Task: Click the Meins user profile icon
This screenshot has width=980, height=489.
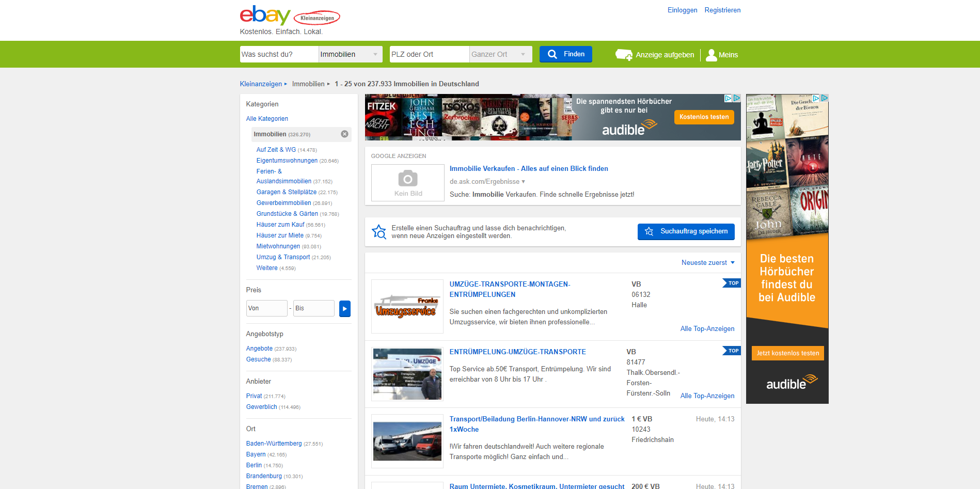Action: 711,55
